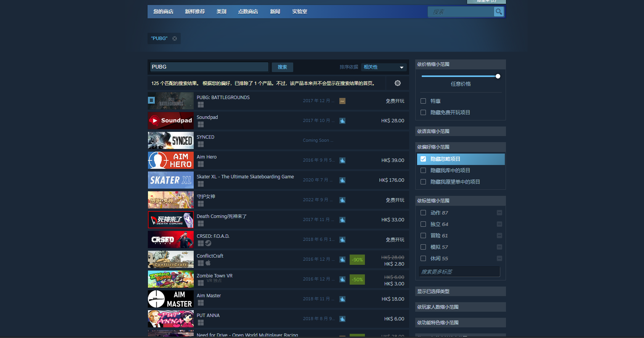
Task: Open the 新闻 page
Action: 275,11
